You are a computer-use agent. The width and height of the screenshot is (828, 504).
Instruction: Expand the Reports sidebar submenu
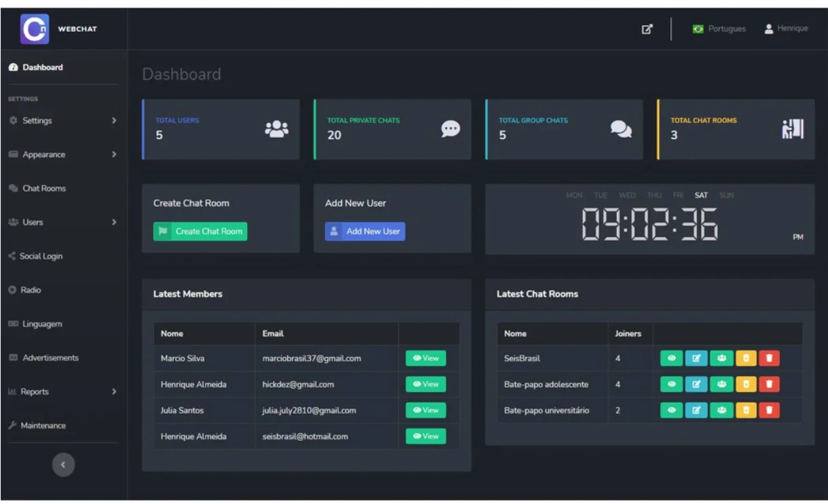(62, 392)
